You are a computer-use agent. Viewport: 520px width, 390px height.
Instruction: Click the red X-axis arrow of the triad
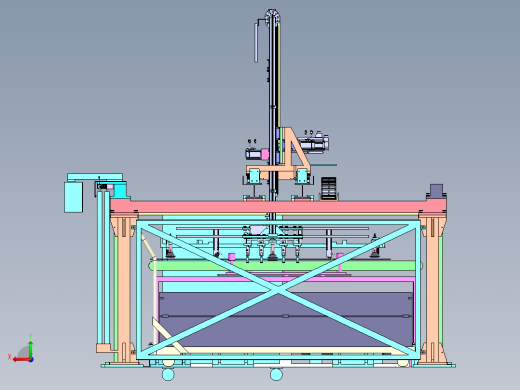21,359
